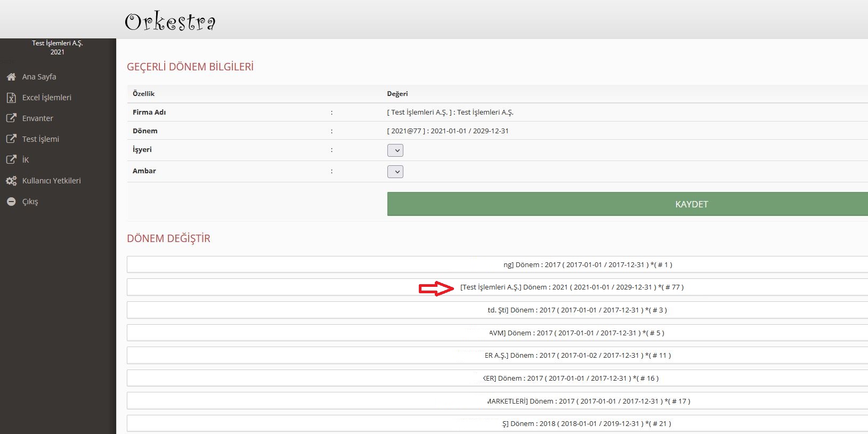868x434 pixels.
Task: Open the İşyeri dropdown
Action: pyautogui.click(x=395, y=150)
